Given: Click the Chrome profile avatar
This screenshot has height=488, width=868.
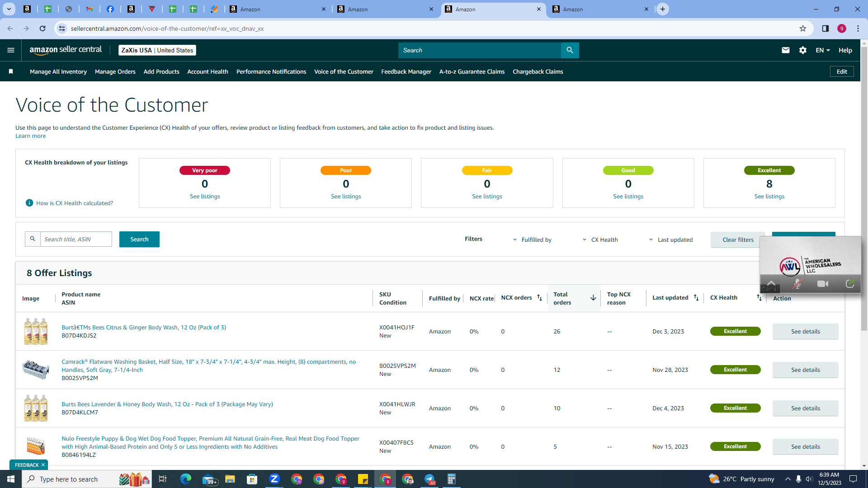Looking at the screenshot, I should click(842, 28).
